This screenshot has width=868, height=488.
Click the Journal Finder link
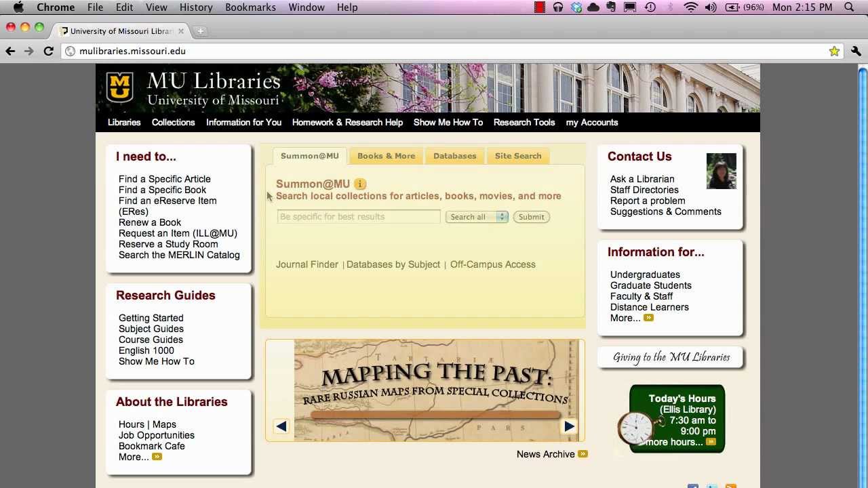[x=307, y=264]
